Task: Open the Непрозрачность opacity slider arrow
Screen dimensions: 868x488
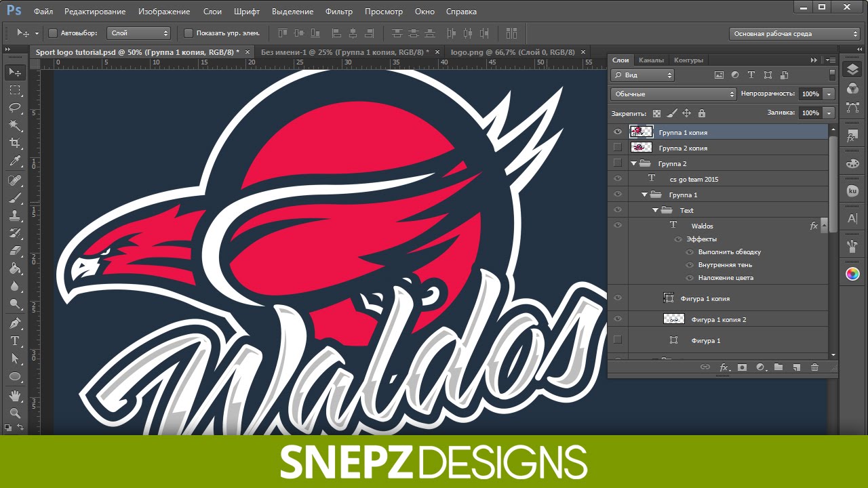Action: tap(829, 94)
